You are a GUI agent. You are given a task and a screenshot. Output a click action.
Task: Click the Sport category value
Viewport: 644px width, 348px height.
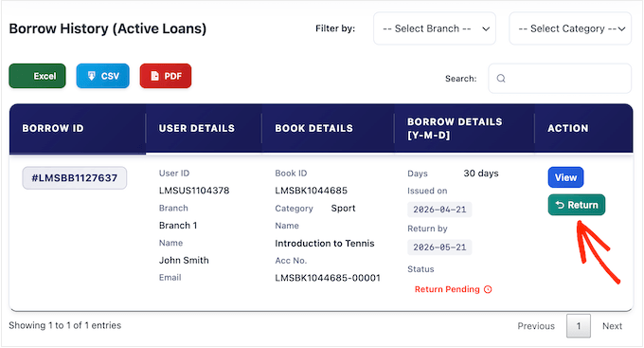pyautogui.click(x=344, y=209)
